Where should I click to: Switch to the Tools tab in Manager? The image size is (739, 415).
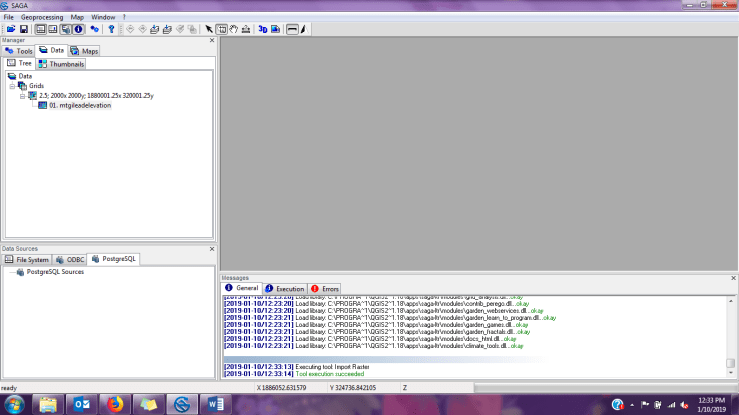point(20,50)
